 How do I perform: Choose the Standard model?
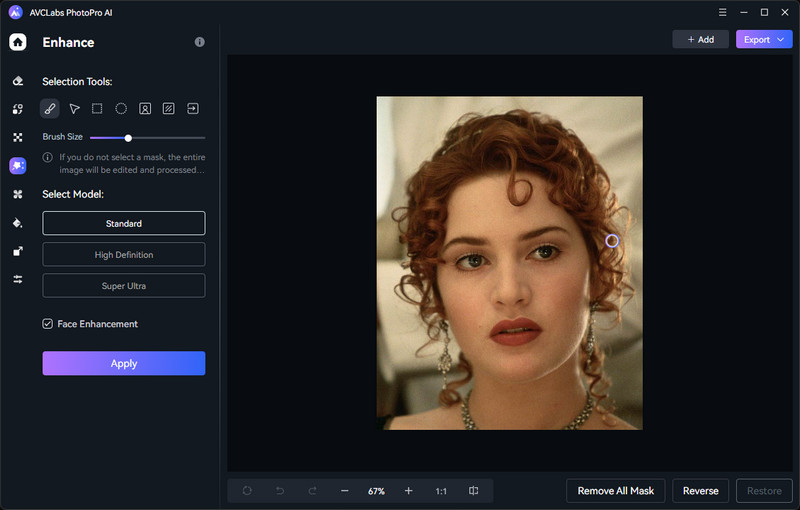124,223
